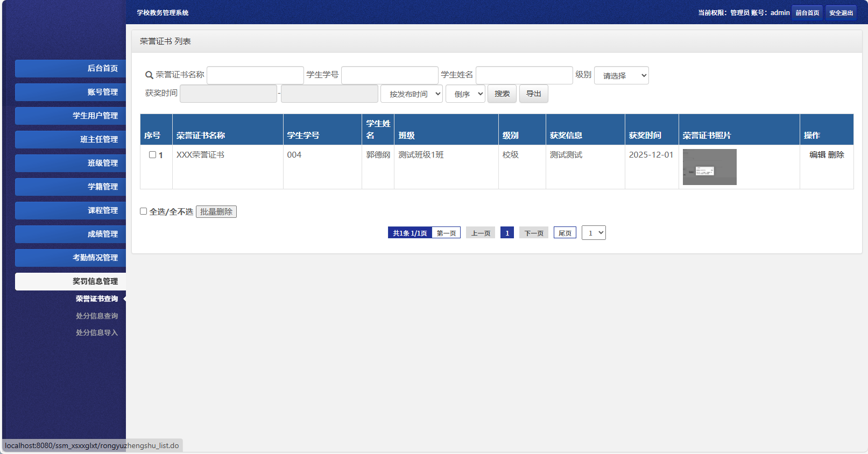Screen dimensions: 868x454
Task: Focus the 学生姓名 input field
Action: [524, 75]
